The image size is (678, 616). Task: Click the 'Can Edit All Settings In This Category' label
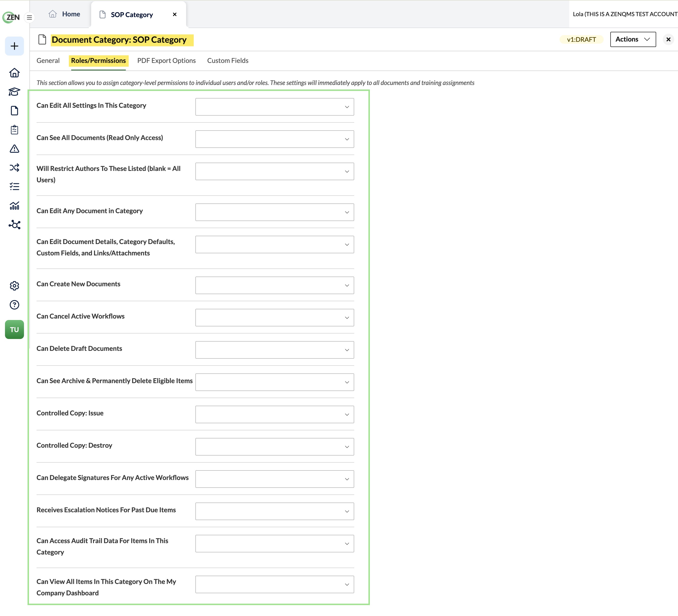(x=91, y=106)
